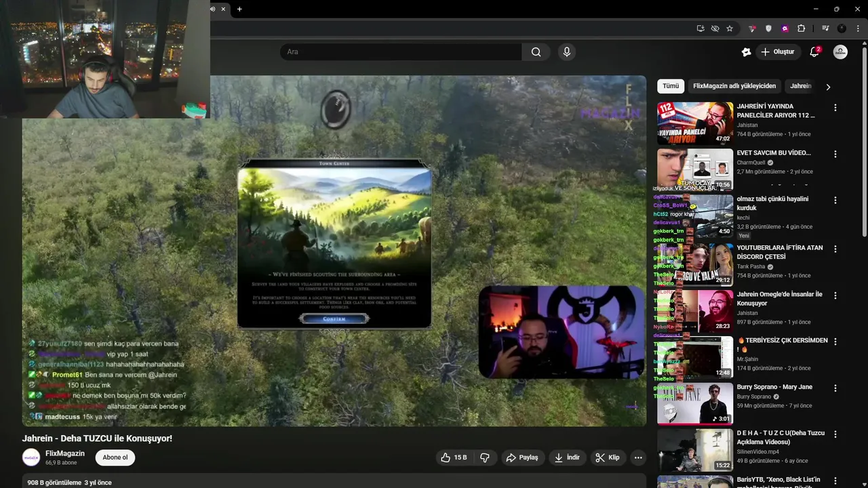Click the İndir download button
The width and height of the screenshot is (868, 488).
567,457
